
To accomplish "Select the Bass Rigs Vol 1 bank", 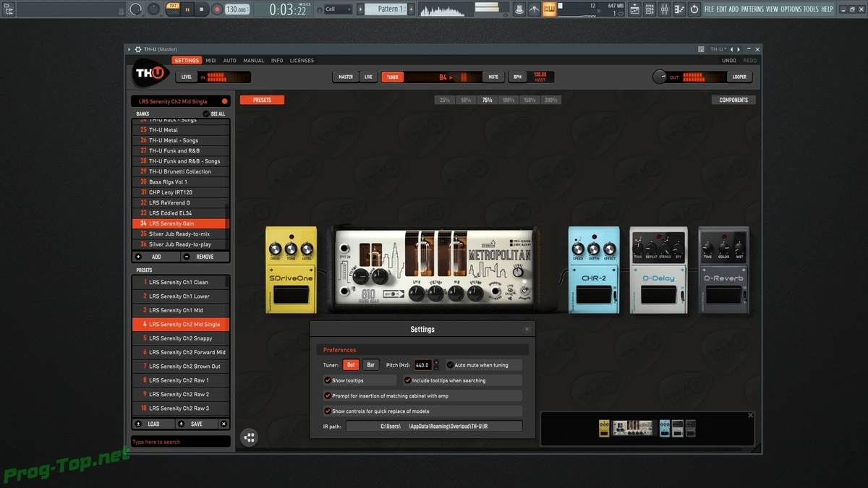I will (181, 182).
